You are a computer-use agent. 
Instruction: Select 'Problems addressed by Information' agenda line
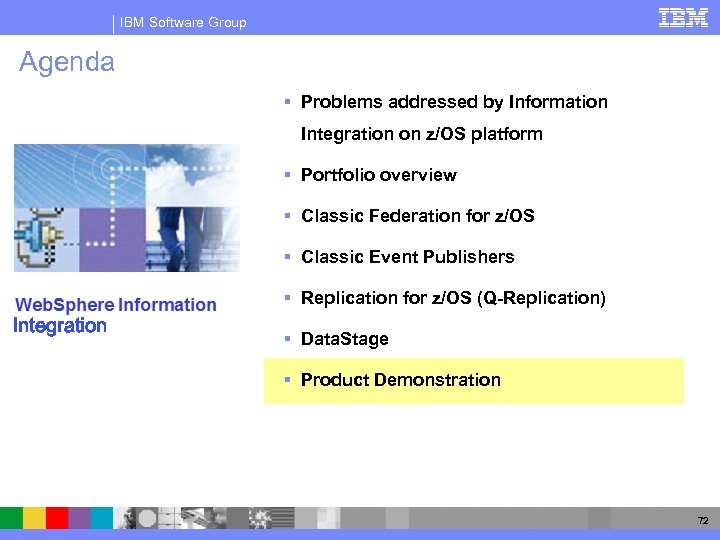click(x=454, y=102)
